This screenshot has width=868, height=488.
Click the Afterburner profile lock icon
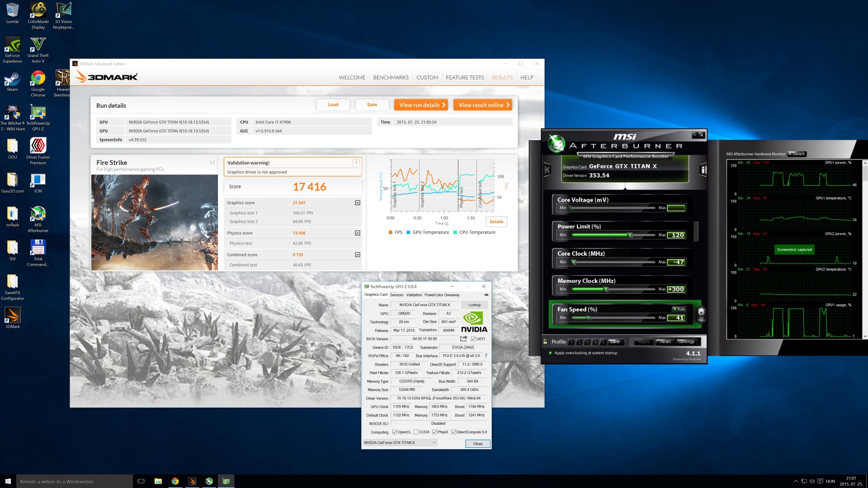[x=545, y=342]
